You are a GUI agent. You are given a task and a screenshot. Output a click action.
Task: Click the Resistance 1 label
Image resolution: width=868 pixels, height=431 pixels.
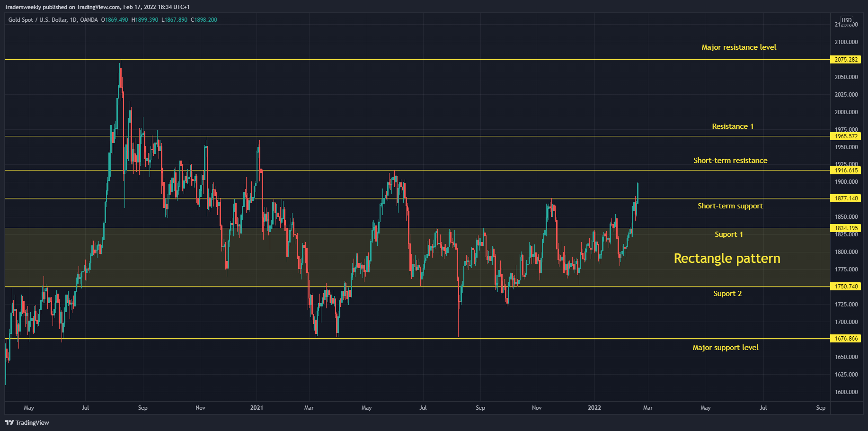[733, 126]
